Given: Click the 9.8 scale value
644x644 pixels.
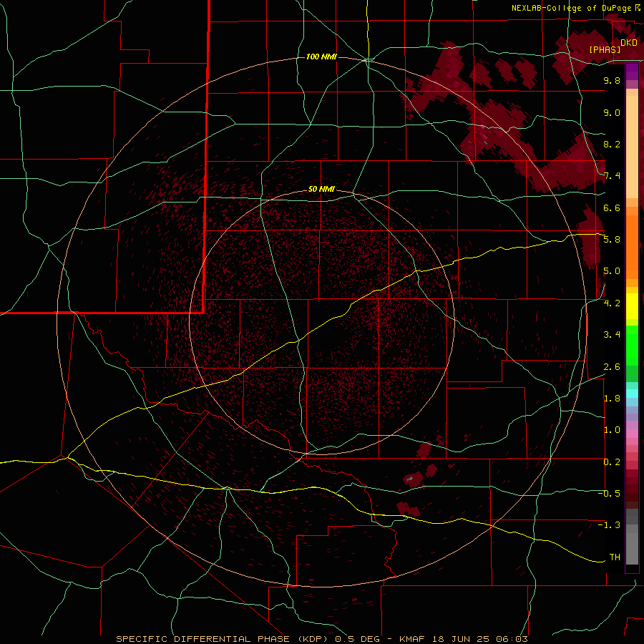Looking at the screenshot, I should click(x=612, y=80).
